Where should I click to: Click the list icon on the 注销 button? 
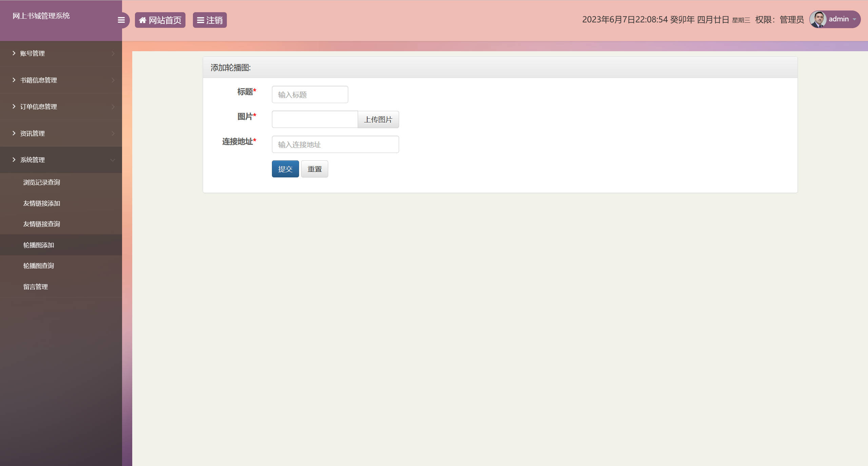pyautogui.click(x=200, y=20)
